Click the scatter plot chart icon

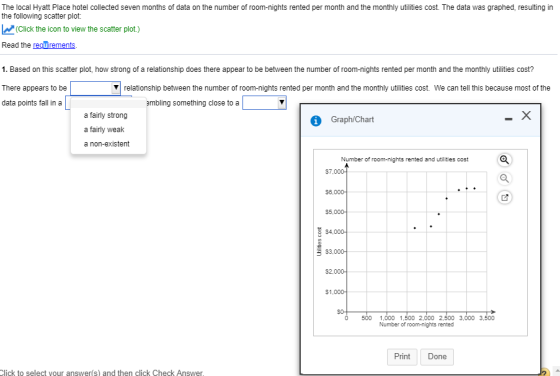coord(8,29)
